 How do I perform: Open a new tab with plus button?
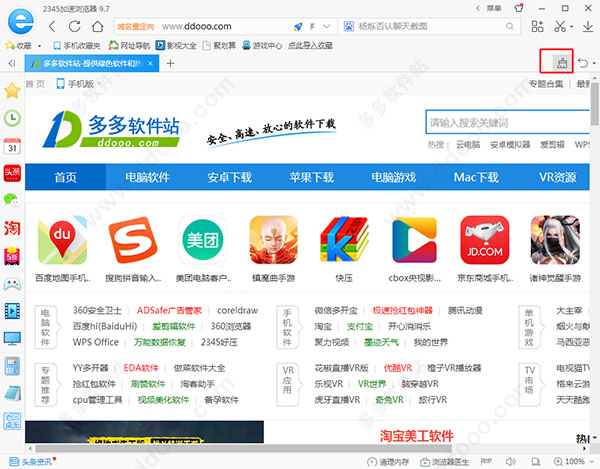171,63
